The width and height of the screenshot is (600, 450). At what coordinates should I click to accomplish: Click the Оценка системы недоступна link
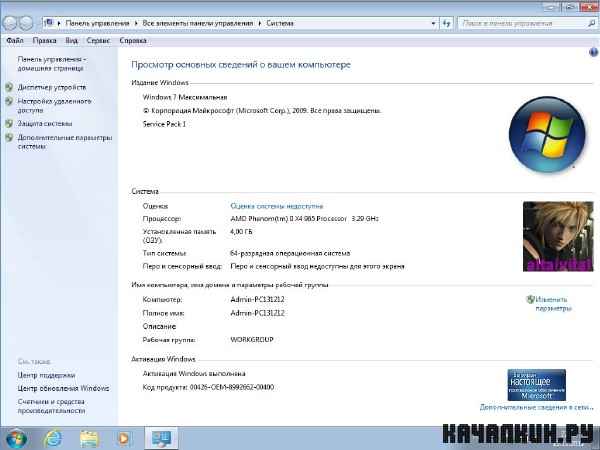(x=277, y=206)
